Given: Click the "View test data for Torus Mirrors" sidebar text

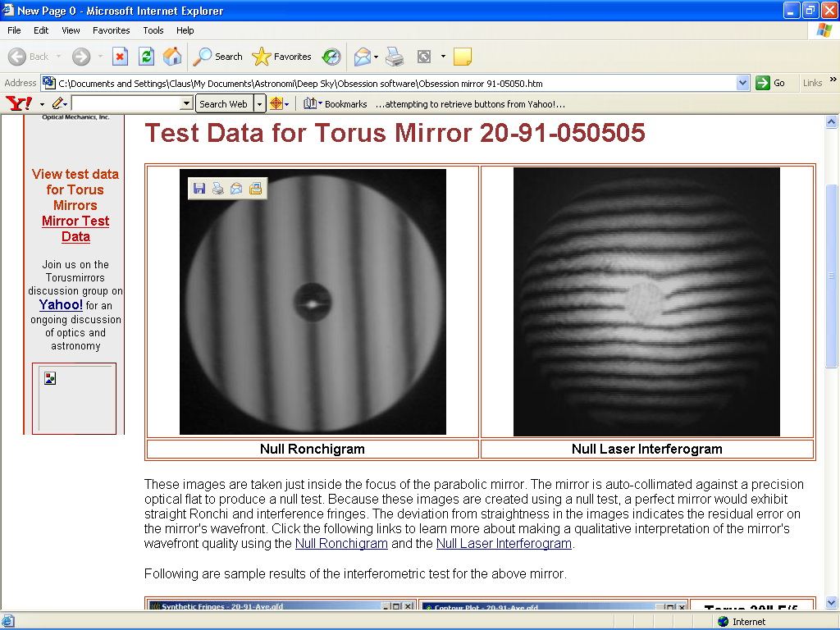Looking at the screenshot, I should pos(75,189).
